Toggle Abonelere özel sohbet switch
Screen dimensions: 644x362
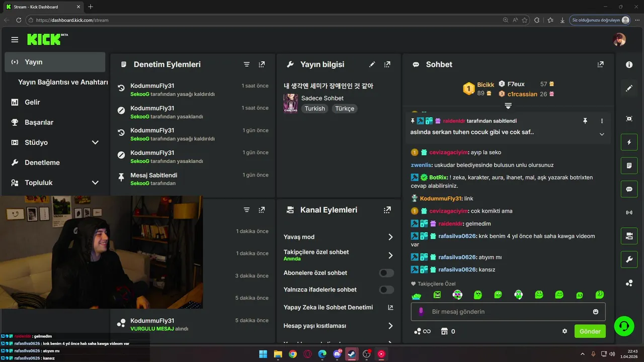point(386,273)
